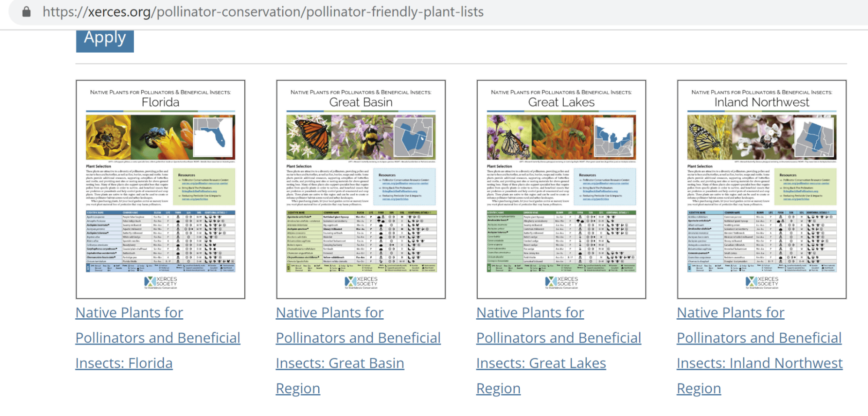Open the 'Insects: Great Basin Region' link
This screenshot has width=868, height=416.
click(340, 363)
